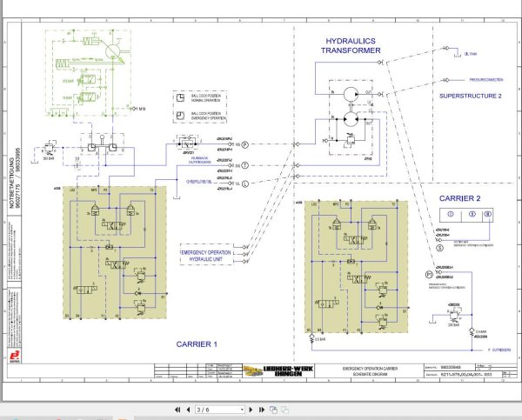
Task: Click the upper pump symbol in the hydraulics transformer
Action: click(x=351, y=94)
